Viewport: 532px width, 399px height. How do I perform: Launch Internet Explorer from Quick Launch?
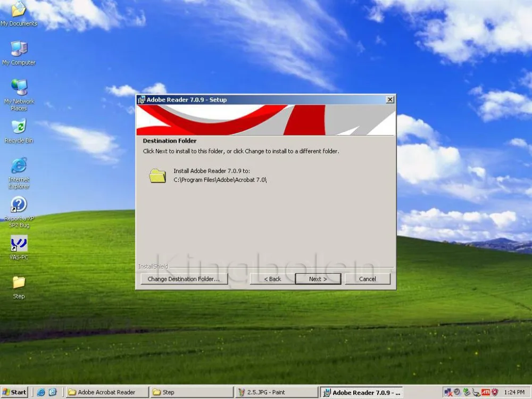point(41,392)
